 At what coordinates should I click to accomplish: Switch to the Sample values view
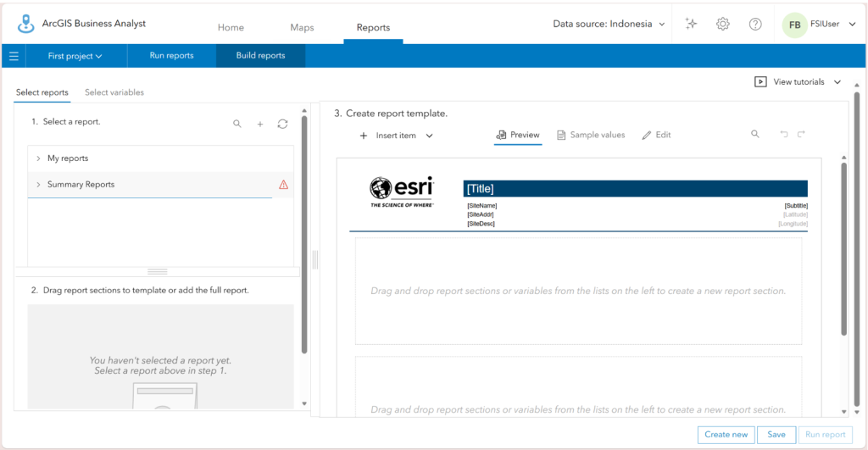tap(591, 135)
